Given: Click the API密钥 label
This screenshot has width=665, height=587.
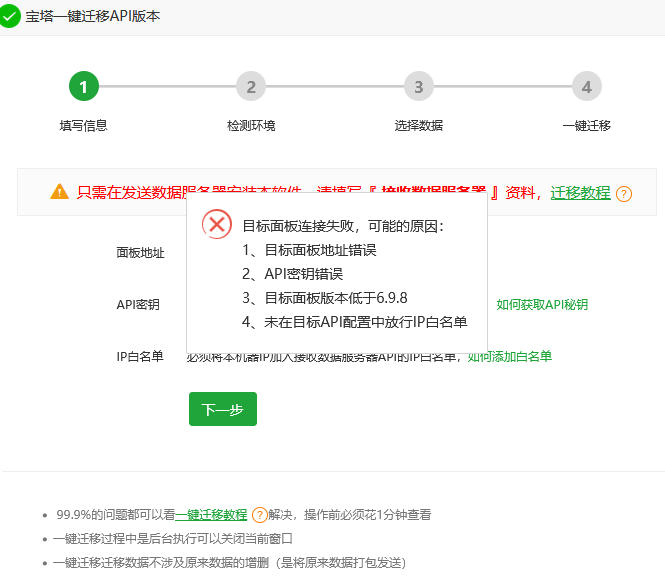Looking at the screenshot, I should pyautogui.click(x=138, y=305).
